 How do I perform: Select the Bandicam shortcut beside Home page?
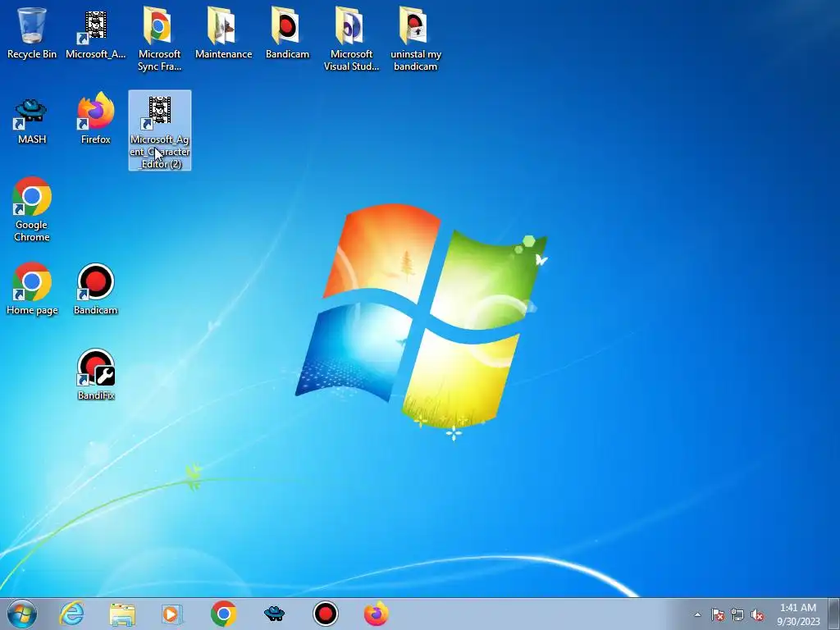(x=95, y=290)
